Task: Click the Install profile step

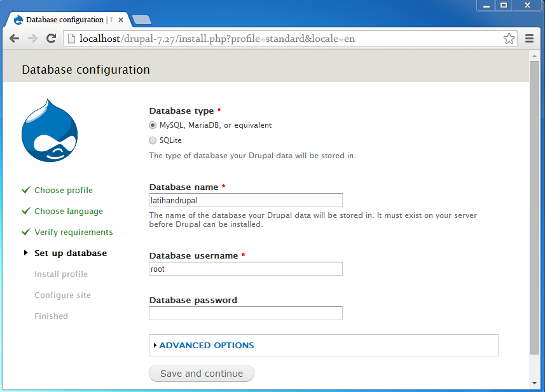Action: point(61,274)
